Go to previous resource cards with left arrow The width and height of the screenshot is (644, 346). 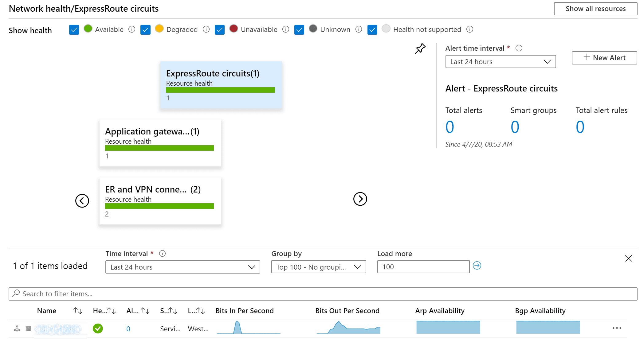pos(82,201)
